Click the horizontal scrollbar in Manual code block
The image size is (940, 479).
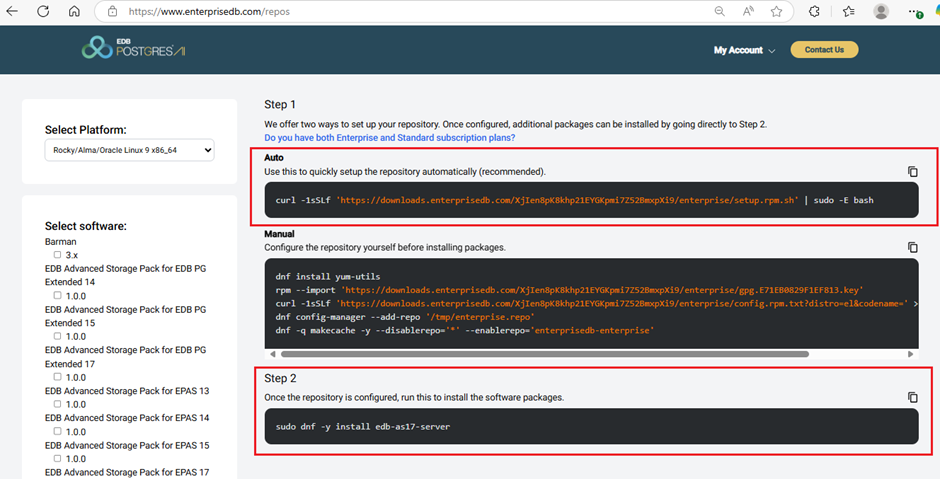(545, 354)
